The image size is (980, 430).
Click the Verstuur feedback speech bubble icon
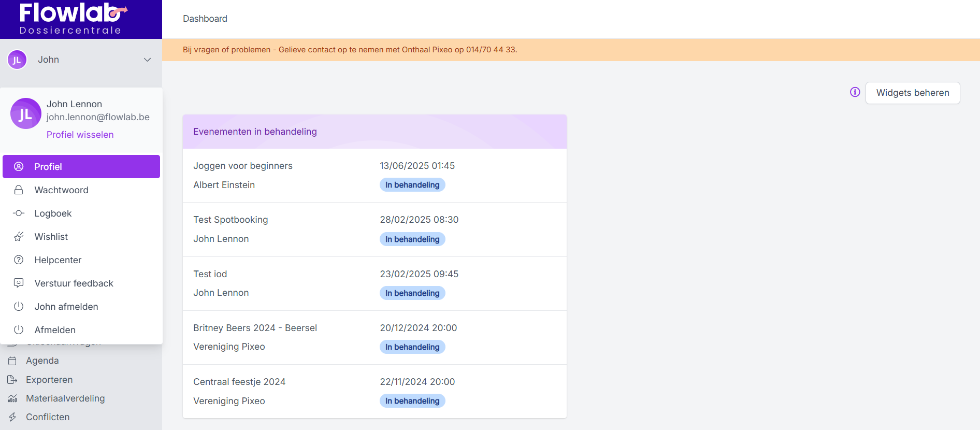19,283
